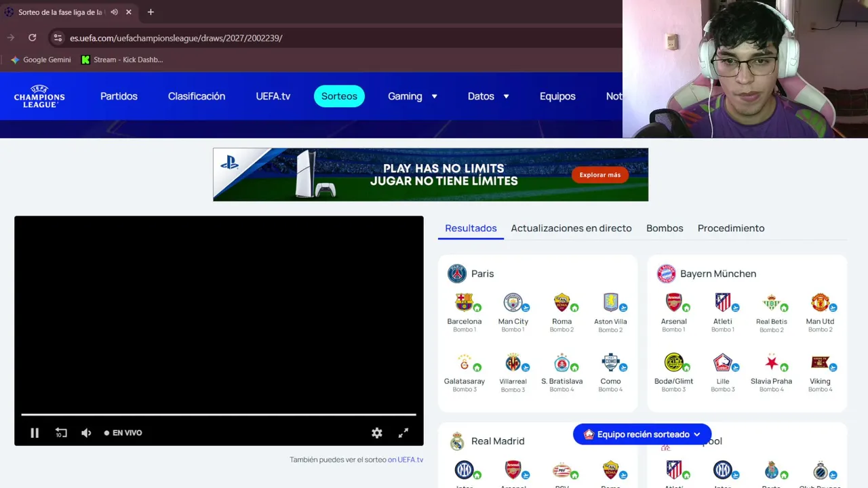Image resolution: width=868 pixels, height=488 pixels.
Task: Go to Partidos in the navigation
Action: click(x=119, y=96)
